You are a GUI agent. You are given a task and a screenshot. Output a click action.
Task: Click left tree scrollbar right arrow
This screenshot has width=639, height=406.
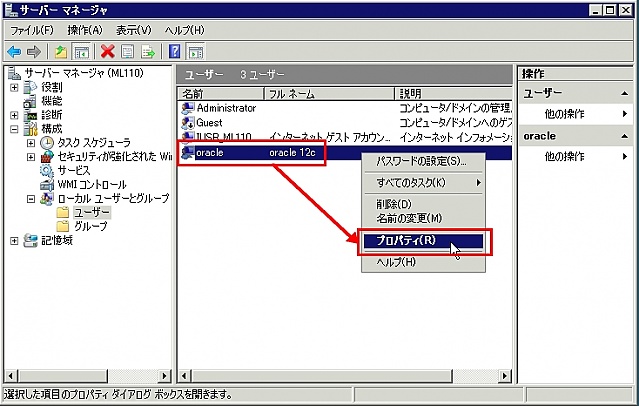pyautogui.click(x=164, y=376)
